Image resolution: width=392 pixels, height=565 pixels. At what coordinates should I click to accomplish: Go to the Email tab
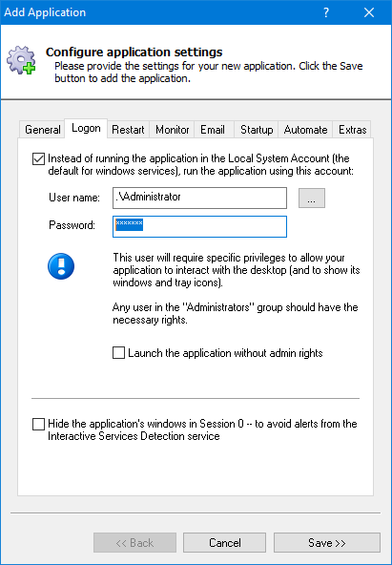click(213, 130)
